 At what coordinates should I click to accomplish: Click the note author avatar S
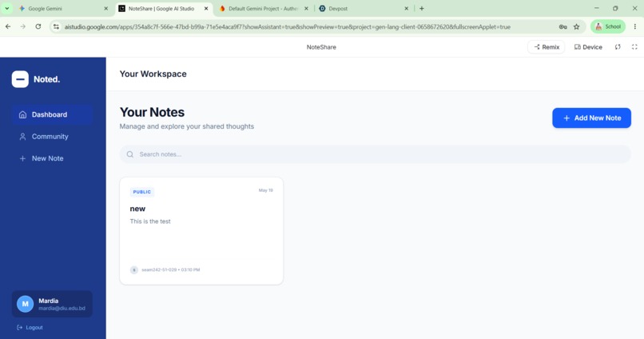click(134, 270)
